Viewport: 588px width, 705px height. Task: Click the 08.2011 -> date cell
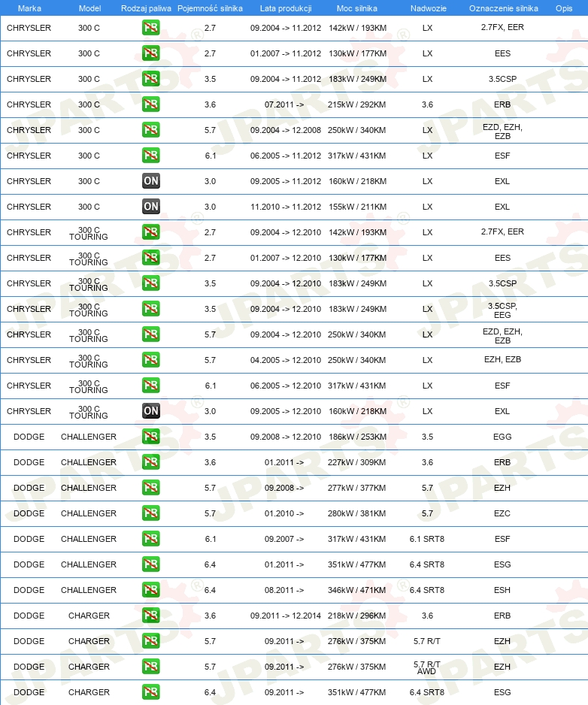[284, 590]
